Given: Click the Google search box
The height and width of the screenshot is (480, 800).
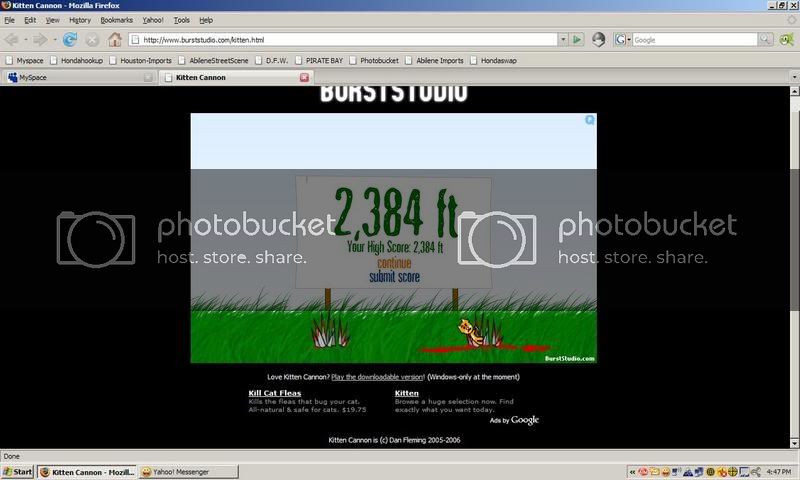Looking at the screenshot, I should [x=695, y=39].
